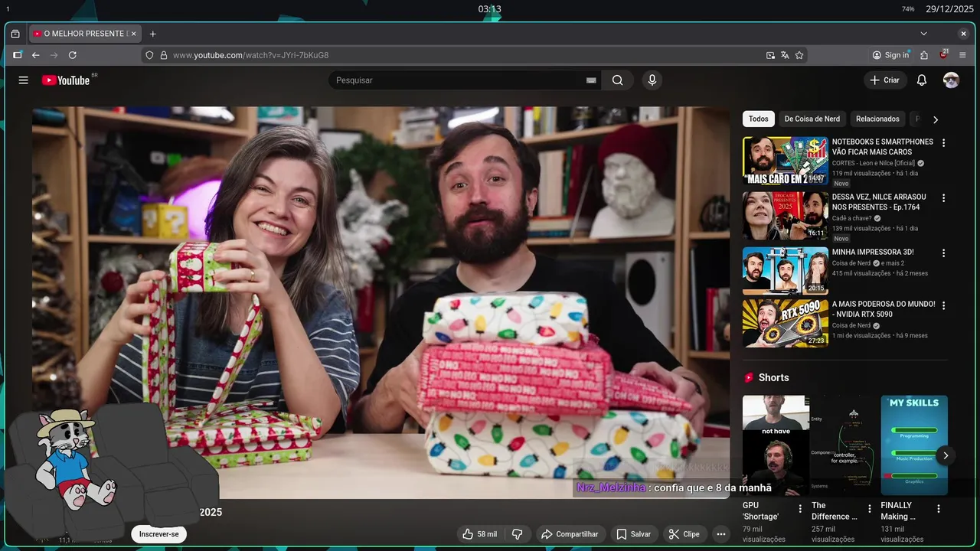Open the list all tabs chevron
Screen dimensions: 980x551
tap(923, 34)
